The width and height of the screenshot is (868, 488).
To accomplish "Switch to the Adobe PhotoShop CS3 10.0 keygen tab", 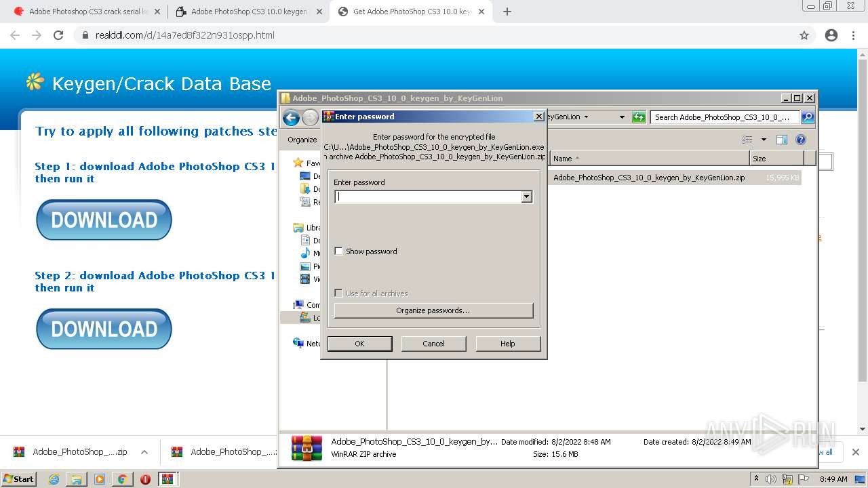I will tap(248, 12).
